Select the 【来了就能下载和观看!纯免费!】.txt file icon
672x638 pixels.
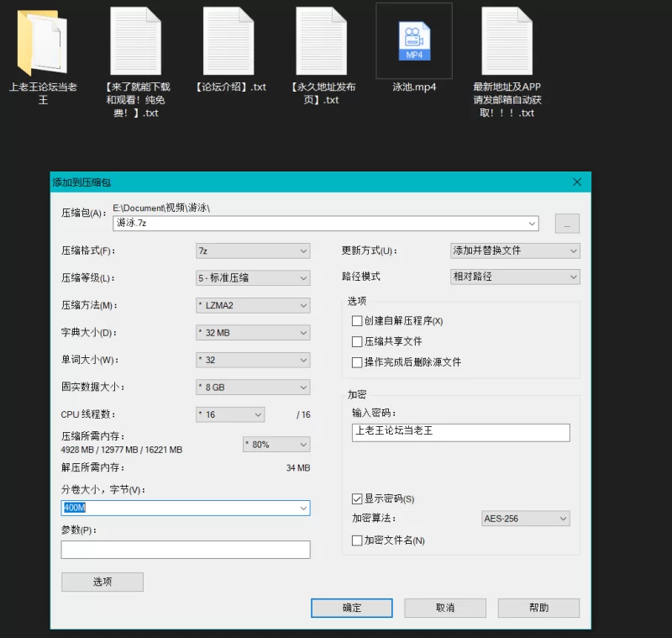coord(135,42)
